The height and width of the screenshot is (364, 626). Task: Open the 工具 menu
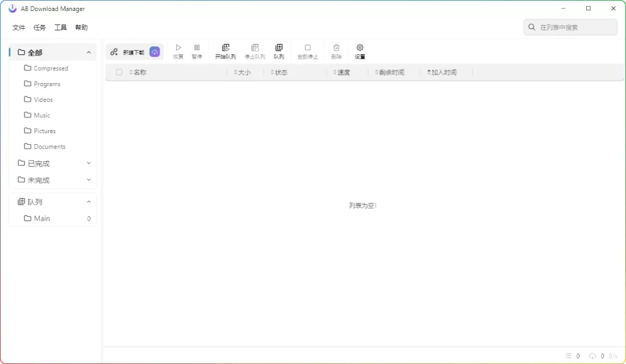(60, 27)
